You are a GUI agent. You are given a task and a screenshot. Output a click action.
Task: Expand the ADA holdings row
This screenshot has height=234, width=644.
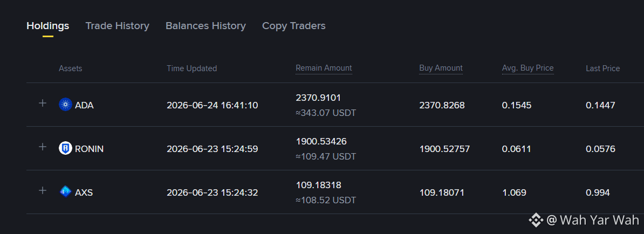coord(42,103)
